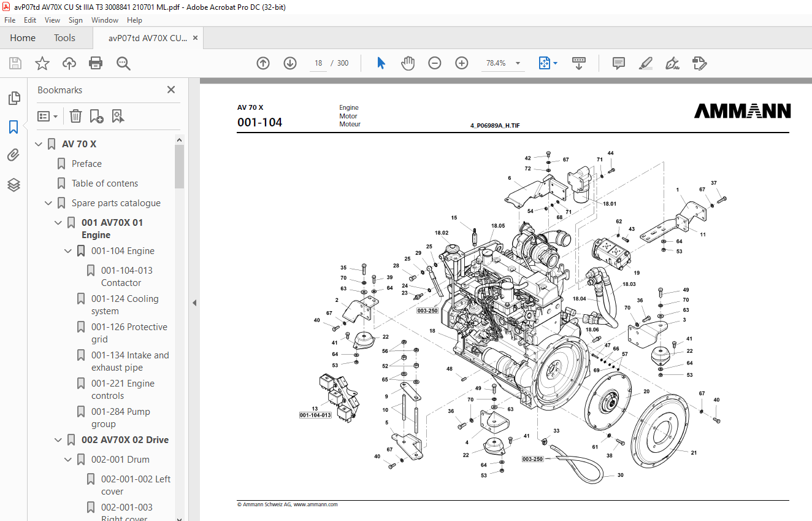Image resolution: width=812 pixels, height=521 pixels.
Task: Click the stamp tool icon in toolbar
Action: 700,63
